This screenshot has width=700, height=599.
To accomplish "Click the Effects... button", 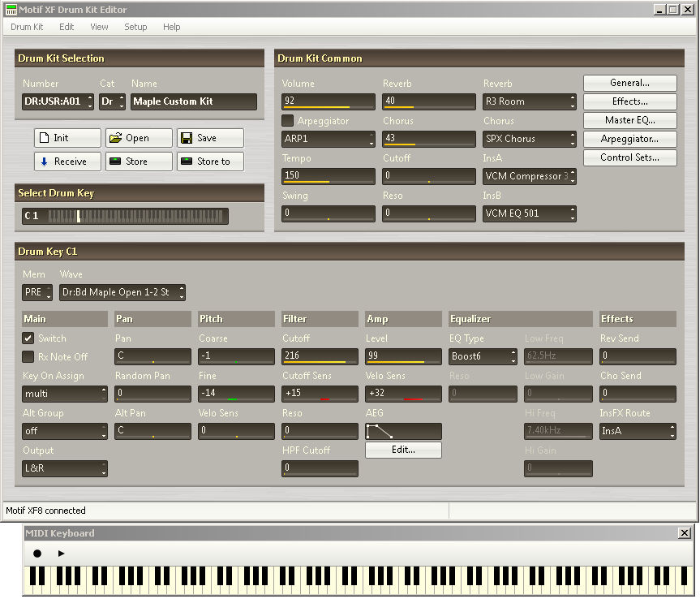I will pos(630,101).
